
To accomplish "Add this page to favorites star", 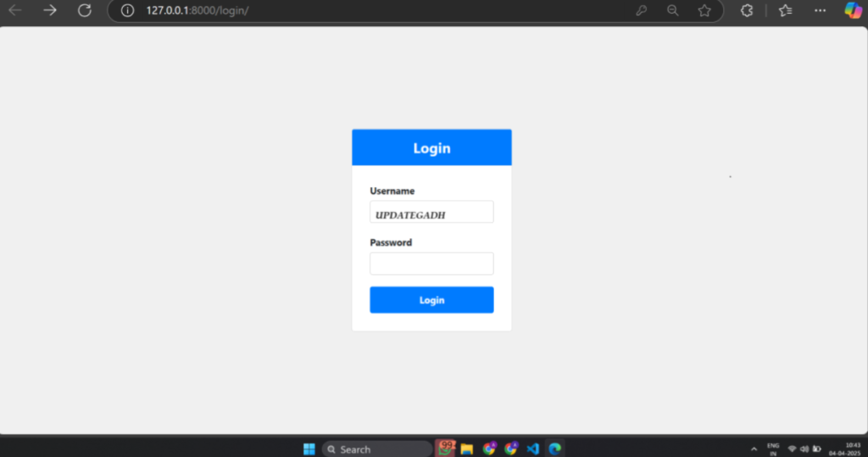I will click(704, 10).
